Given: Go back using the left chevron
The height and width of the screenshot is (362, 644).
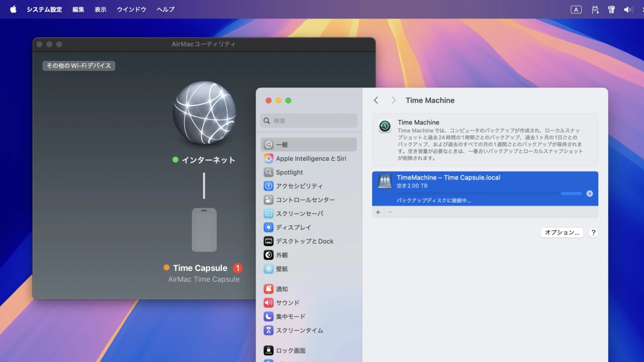Looking at the screenshot, I should [x=376, y=101].
